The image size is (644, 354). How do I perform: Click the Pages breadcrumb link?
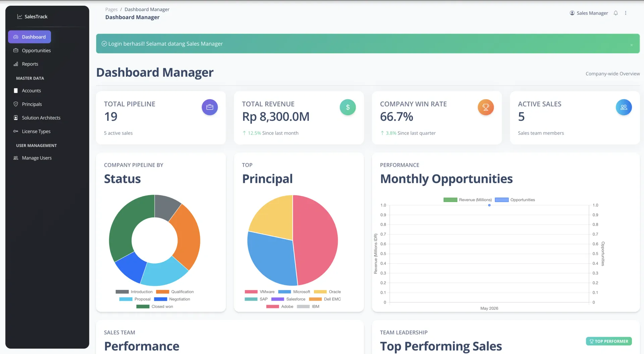tap(111, 9)
